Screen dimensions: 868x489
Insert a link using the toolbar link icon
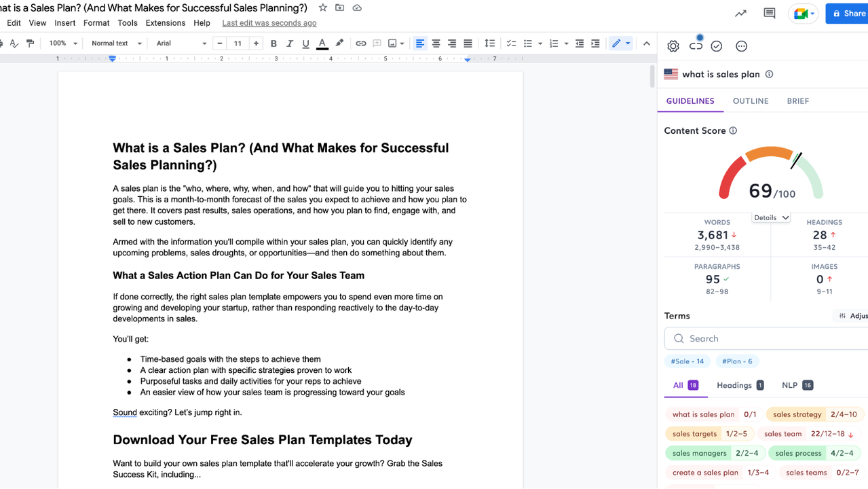360,43
